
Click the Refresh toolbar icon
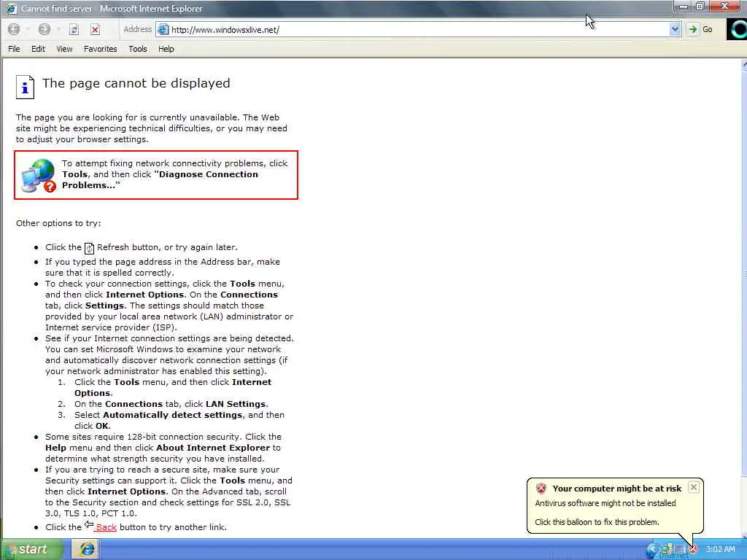coord(74,29)
